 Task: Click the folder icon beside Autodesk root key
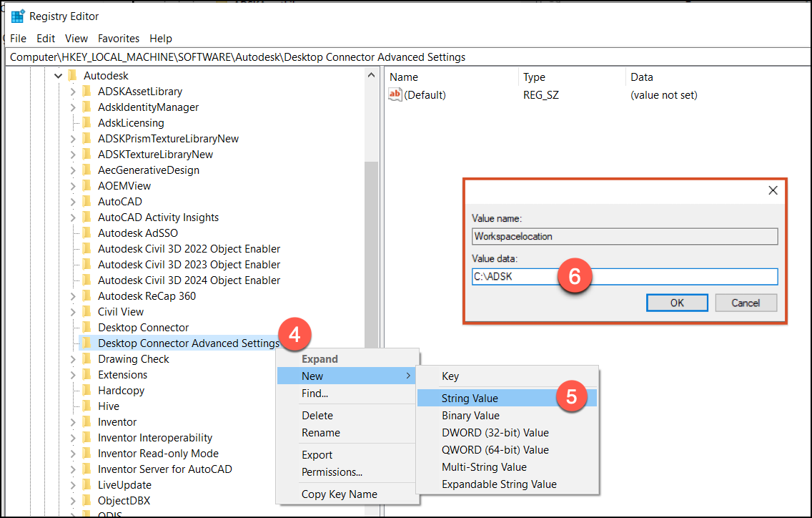(73, 75)
